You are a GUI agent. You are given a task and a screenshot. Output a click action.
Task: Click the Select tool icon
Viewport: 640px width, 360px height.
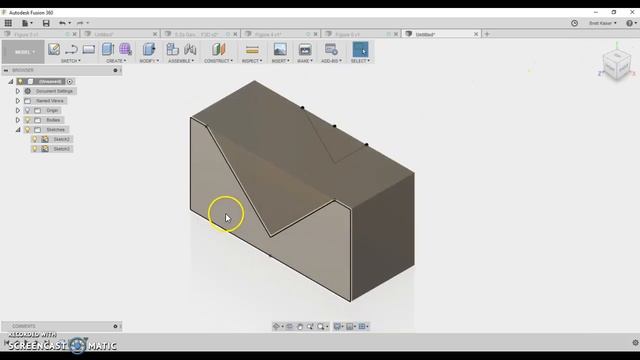[360, 49]
